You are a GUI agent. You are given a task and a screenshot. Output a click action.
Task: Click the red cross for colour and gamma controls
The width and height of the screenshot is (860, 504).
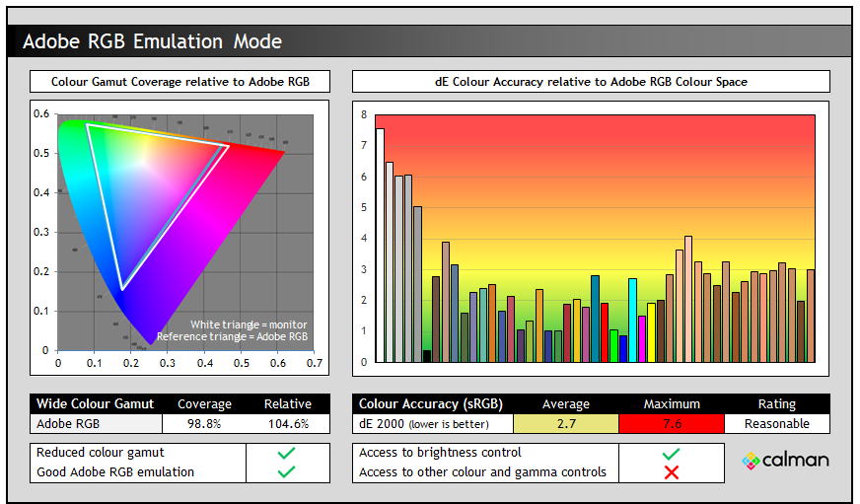[672, 472]
